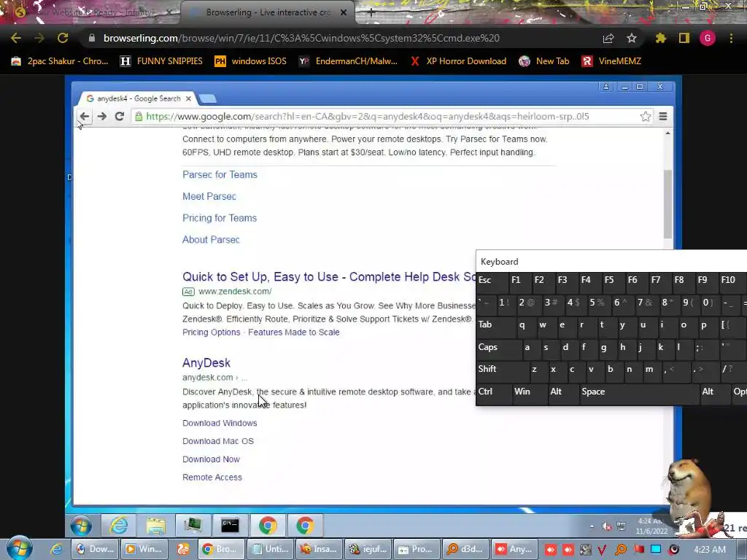Open the About Parsec link
Screen dimensions: 747x560
[x=211, y=239]
